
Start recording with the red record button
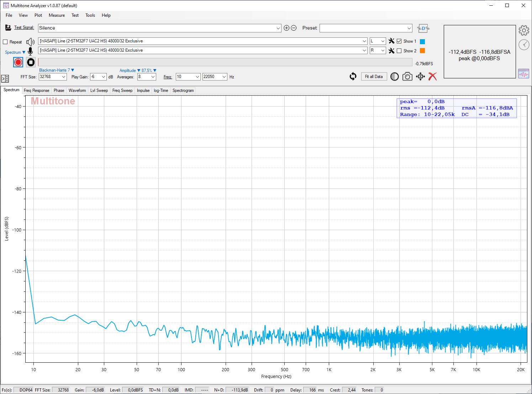[x=18, y=62]
